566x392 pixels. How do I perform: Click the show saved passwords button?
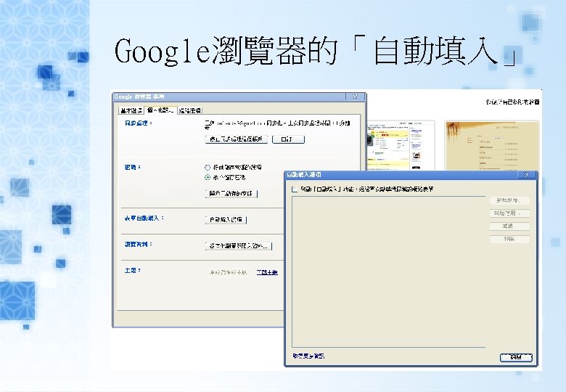point(231,194)
